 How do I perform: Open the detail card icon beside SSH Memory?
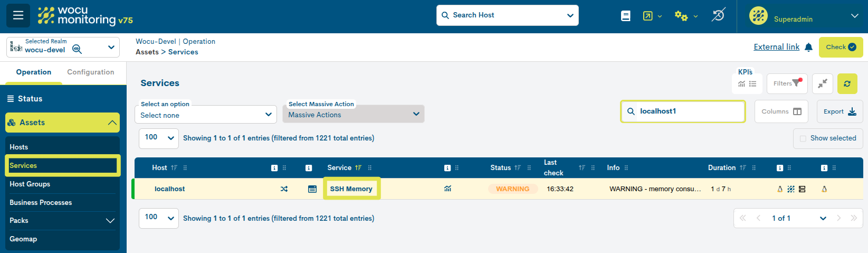[312, 189]
